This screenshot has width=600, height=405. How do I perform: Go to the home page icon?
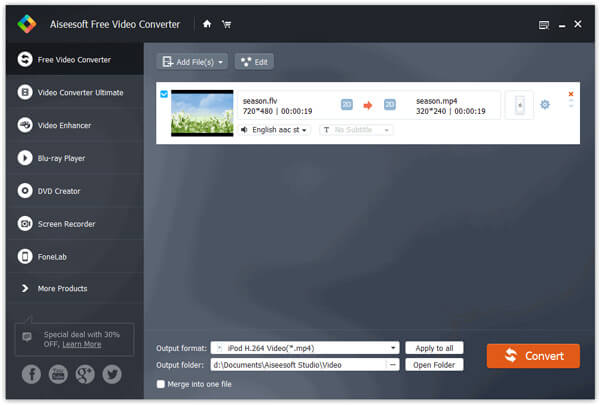(207, 24)
